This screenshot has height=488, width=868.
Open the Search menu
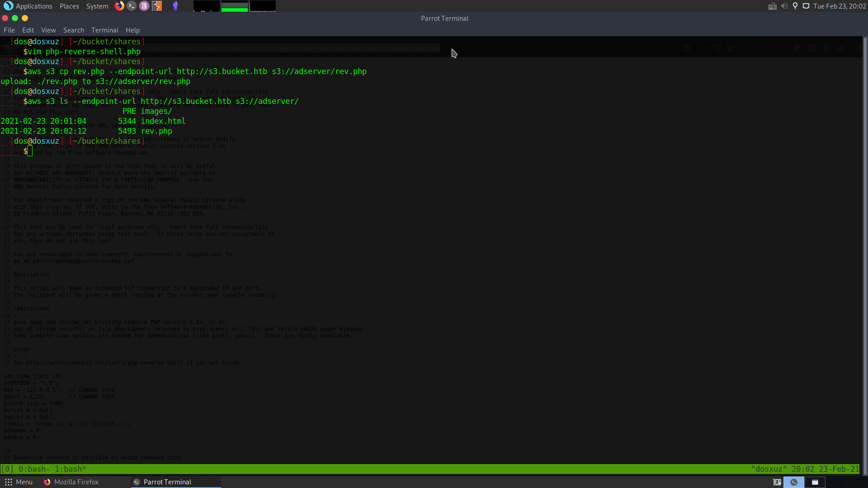pyautogui.click(x=74, y=30)
